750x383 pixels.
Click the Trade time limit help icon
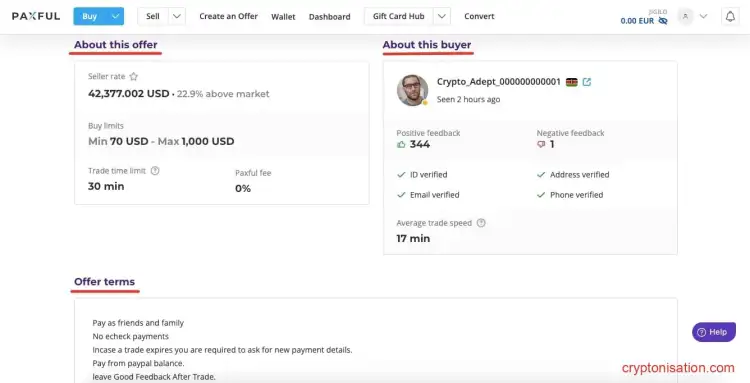click(155, 171)
